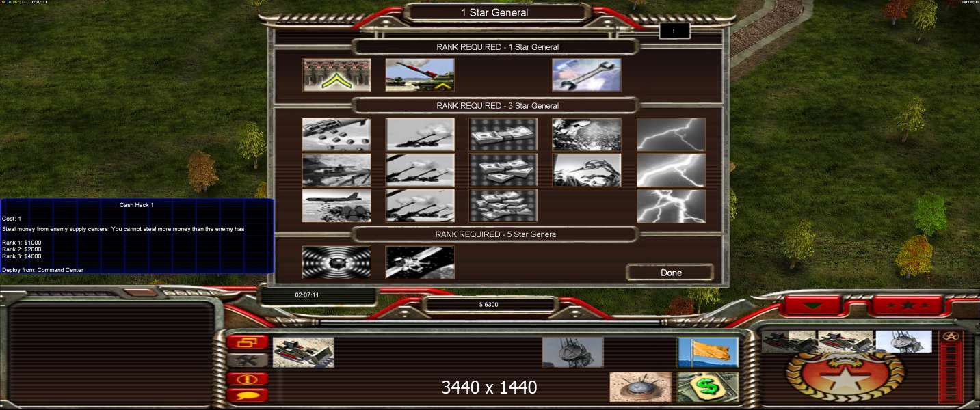This screenshot has width=980, height=410.
Task: Activate the dollar-sign Cash Hack command
Action: click(708, 387)
